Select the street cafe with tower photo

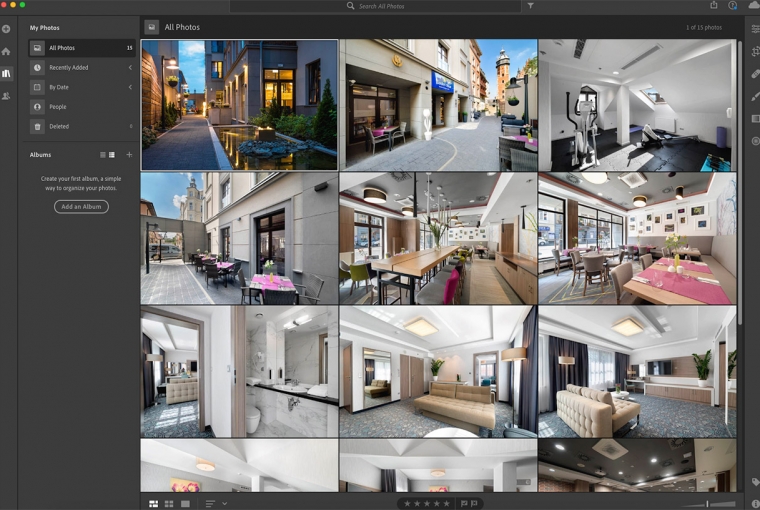438,105
